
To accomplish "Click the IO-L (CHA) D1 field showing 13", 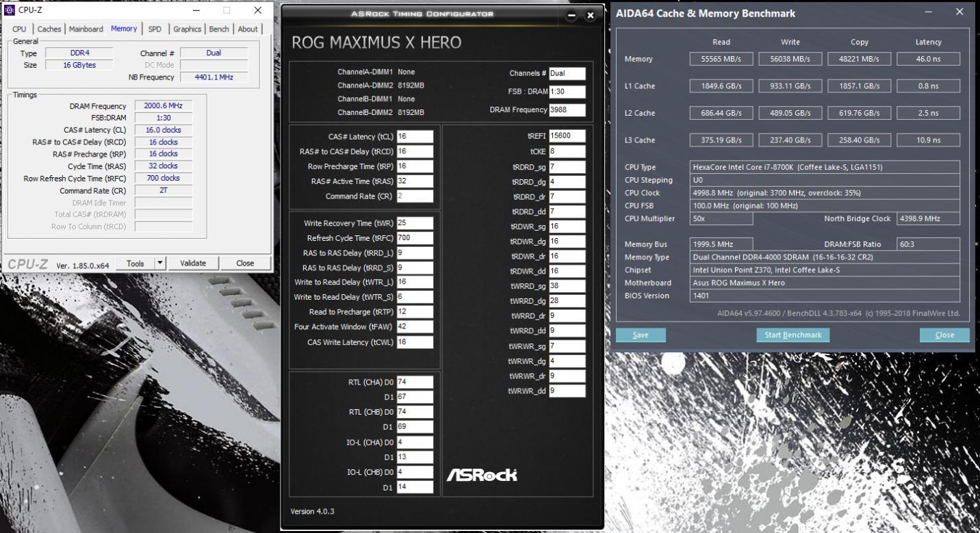I will point(415,457).
